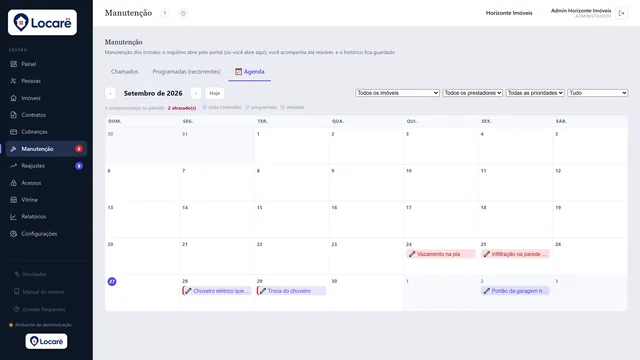Click the Manual do sistema book icon
The height and width of the screenshot is (360, 640).
point(17,291)
